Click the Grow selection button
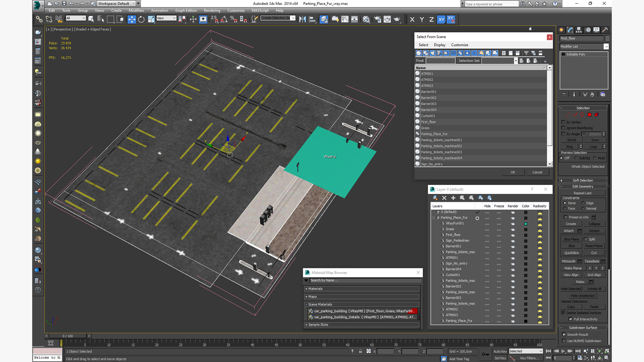Viewport: 644px width, 362px height. coord(595,140)
